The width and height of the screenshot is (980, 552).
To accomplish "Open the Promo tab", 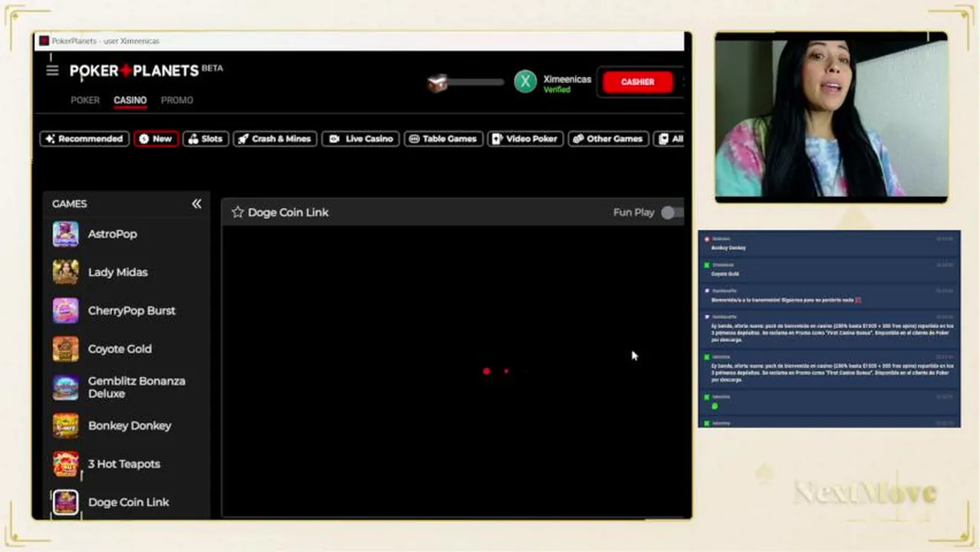I will point(177,100).
